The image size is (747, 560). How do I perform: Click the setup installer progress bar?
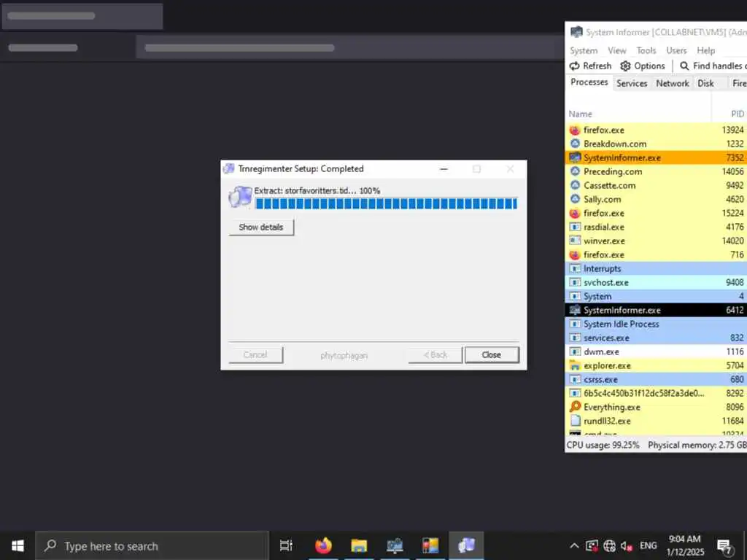(386, 204)
